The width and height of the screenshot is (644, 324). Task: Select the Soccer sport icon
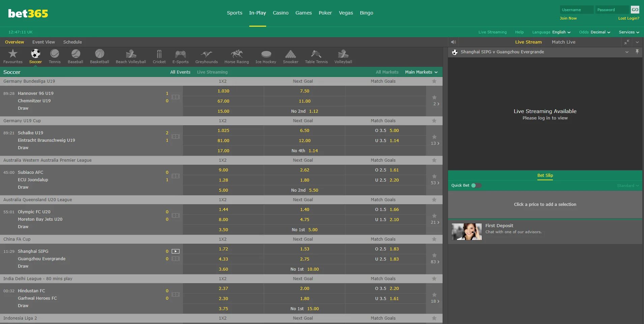coord(35,54)
